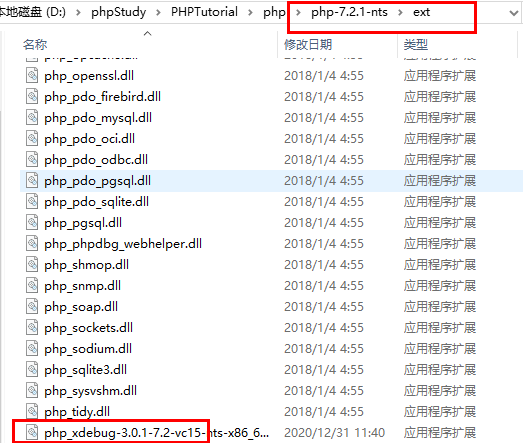523x443 pixels.
Task: Go to the php-7.2.1-nts breadcrumb folder
Action: pos(349,12)
